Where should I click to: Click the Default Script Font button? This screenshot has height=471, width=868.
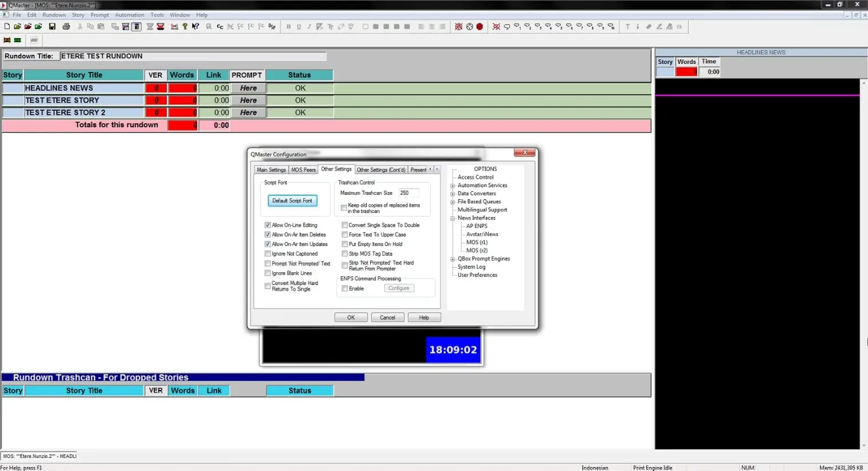point(292,201)
